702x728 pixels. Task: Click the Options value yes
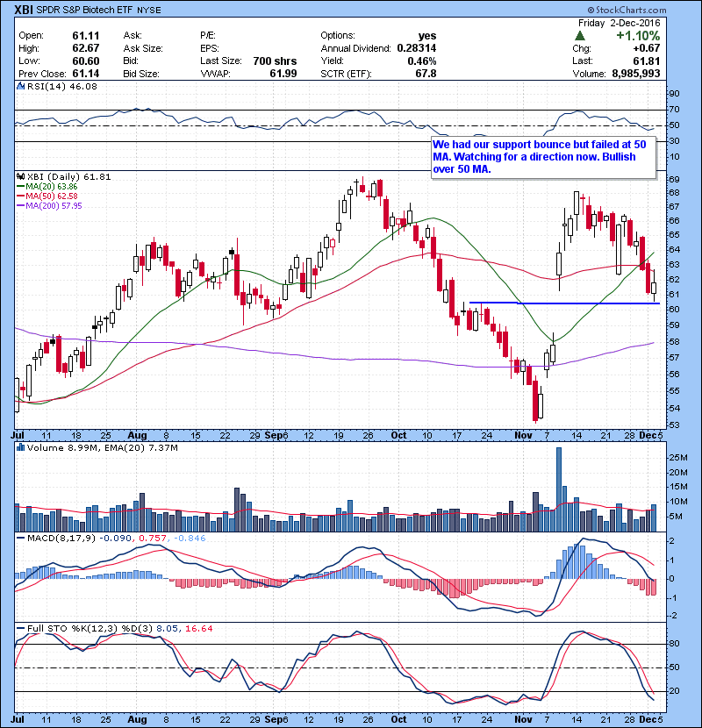tap(427, 36)
